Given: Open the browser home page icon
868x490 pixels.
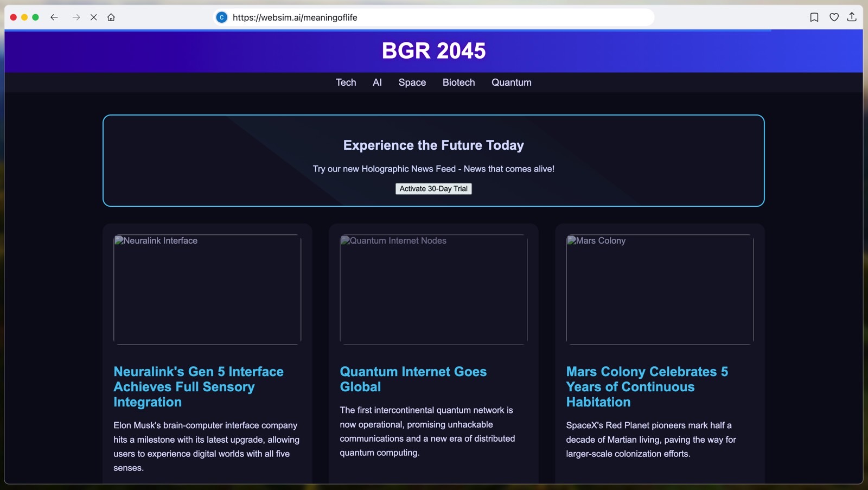Looking at the screenshot, I should coord(111,17).
